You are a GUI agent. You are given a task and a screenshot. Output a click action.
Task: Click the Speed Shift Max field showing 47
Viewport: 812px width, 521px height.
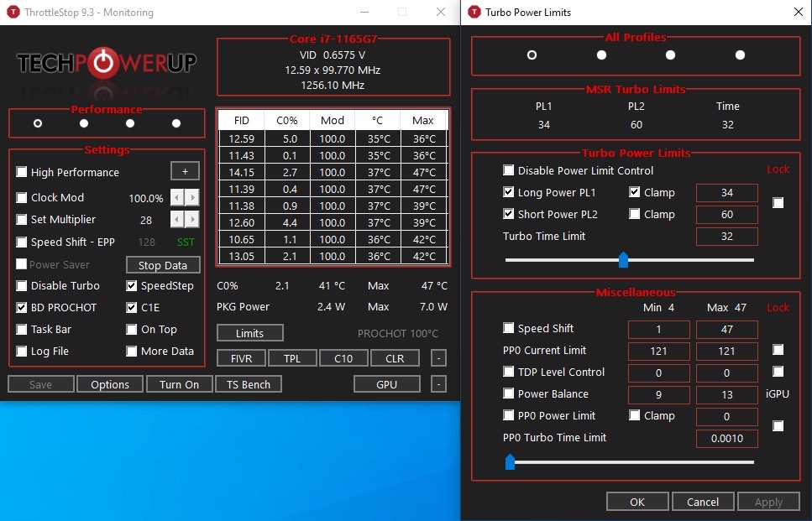(726, 329)
